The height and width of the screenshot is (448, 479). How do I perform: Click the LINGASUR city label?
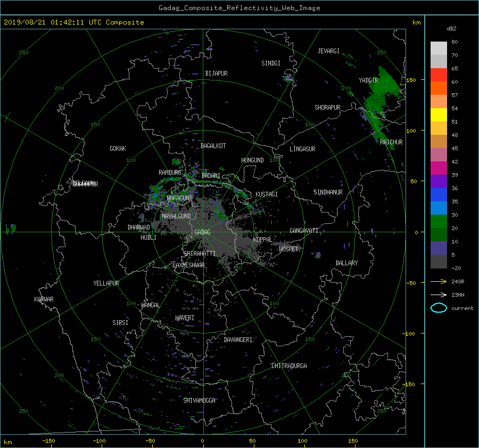[x=302, y=149]
